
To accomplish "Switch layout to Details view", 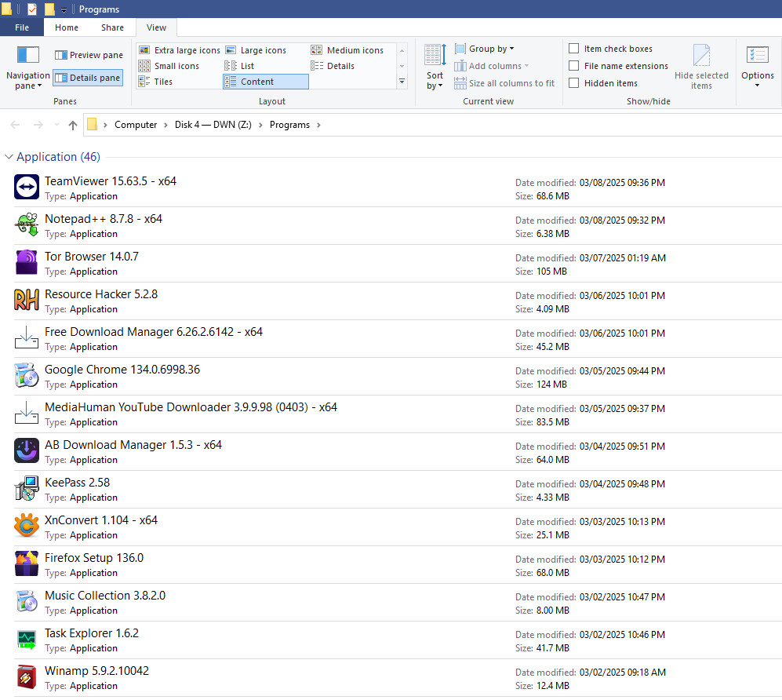I will point(333,66).
